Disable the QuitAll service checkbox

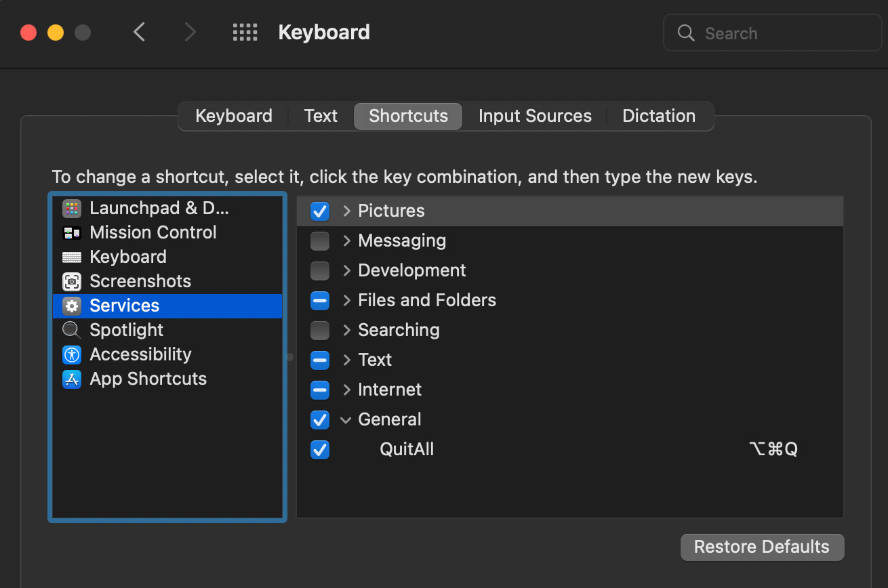(320, 449)
